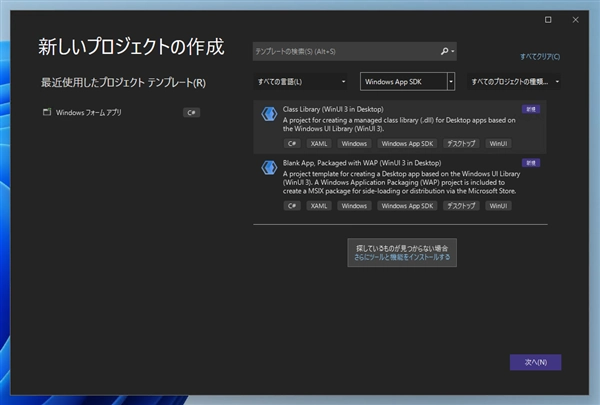Click the 最近使用したプロジェクト テンプレート heading
The width and height of the screenshot is (600, 405).
pos(123,83)
